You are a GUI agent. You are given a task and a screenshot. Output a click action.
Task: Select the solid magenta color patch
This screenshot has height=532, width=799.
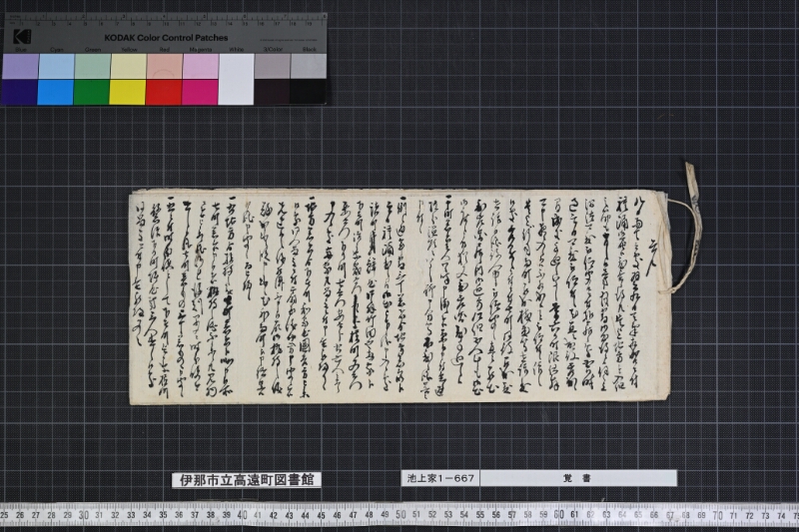click(200, 92)
